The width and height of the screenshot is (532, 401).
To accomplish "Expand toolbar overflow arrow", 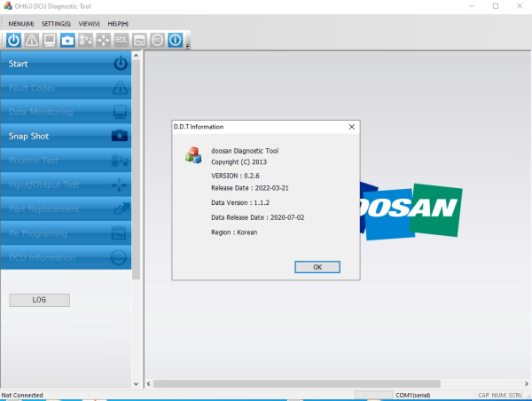I will [188, 46].
